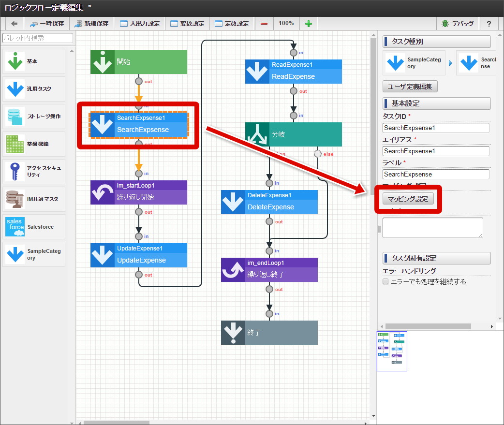Collapse the タスク種別 section header
Screen dimensions: 504x425
(436, 42)
